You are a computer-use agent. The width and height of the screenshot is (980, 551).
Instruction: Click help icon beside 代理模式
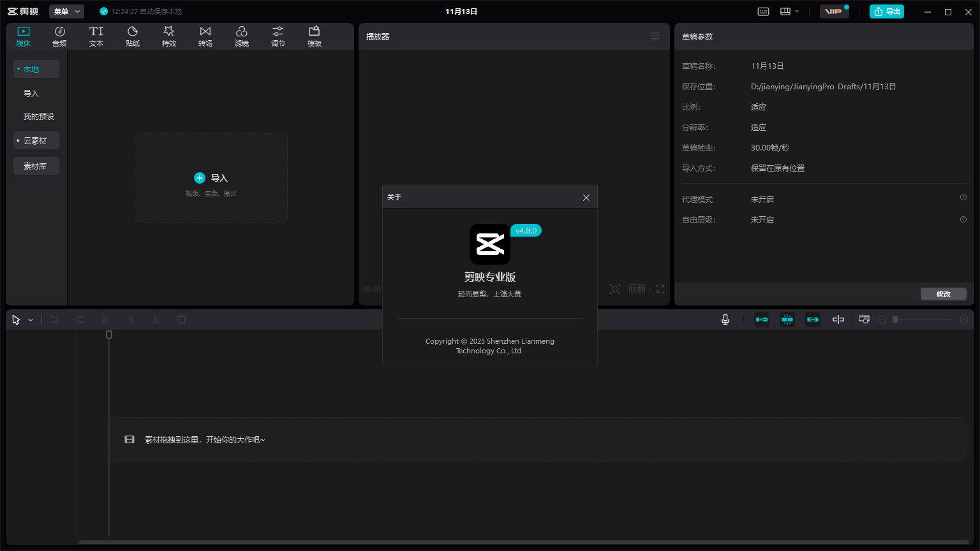(x=963, y=198)
